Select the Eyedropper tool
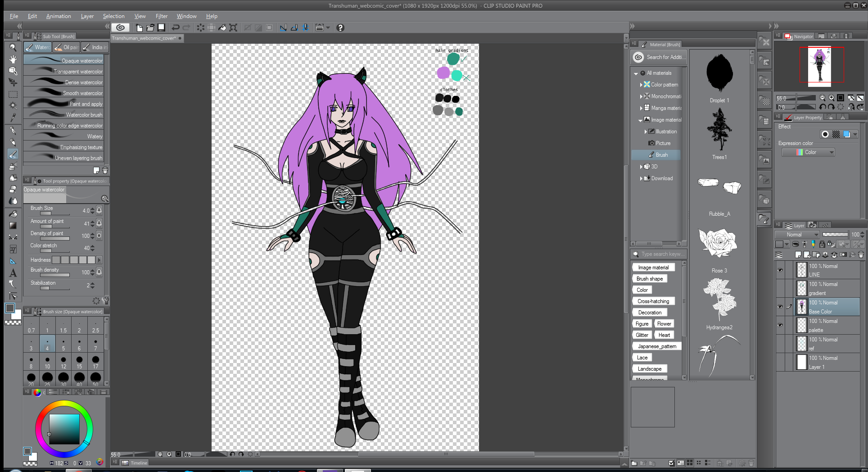This screenshot has height=472, width=868. click(13, 118)
